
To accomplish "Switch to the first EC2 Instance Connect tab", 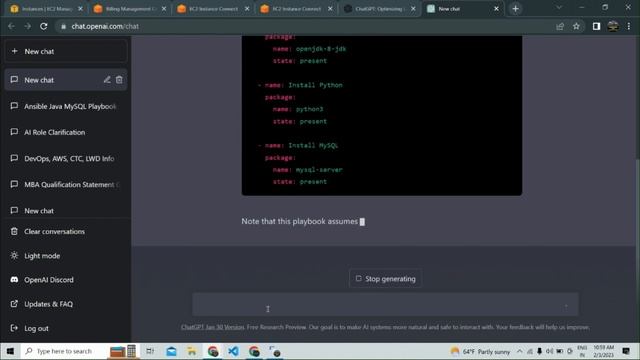I will point(213,9).
